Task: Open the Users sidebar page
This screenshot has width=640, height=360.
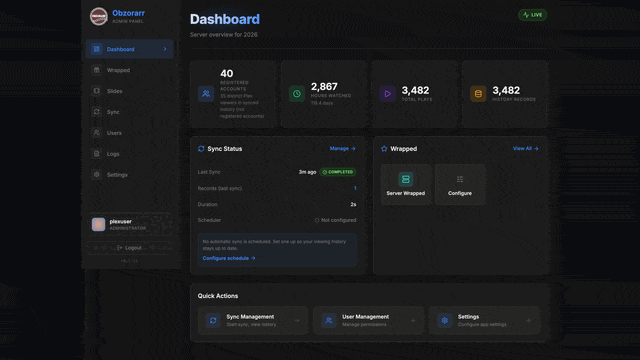Action: pos(129,133)
